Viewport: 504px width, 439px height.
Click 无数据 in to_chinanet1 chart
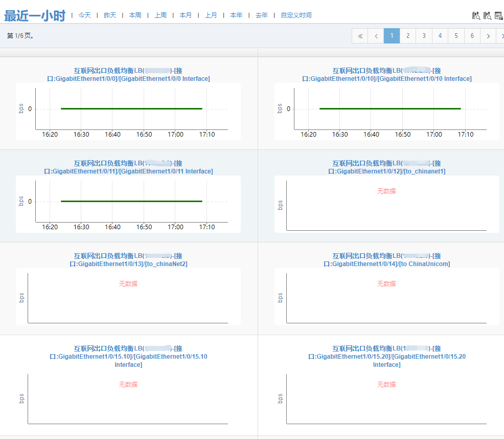point(386,191)
